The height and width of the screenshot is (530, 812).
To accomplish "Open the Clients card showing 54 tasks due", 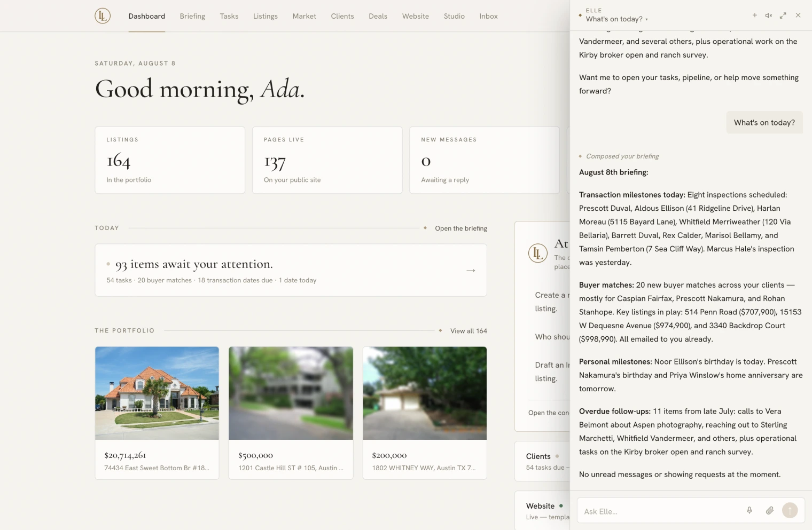I will click(x=542, y=461).
